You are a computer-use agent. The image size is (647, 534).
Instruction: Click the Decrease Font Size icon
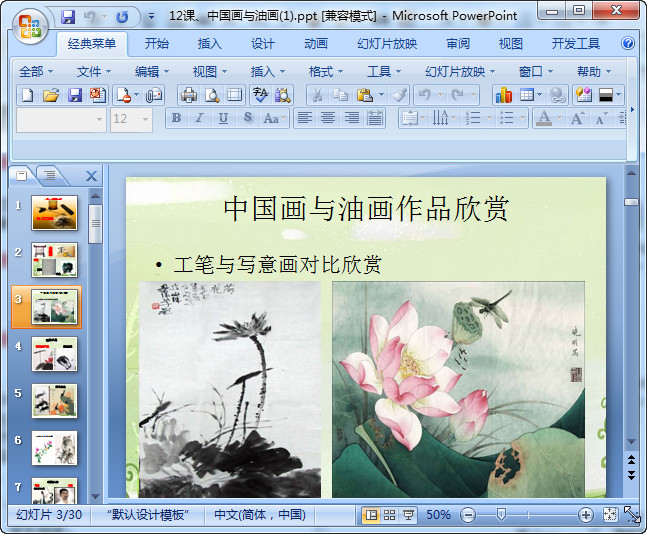600,118
